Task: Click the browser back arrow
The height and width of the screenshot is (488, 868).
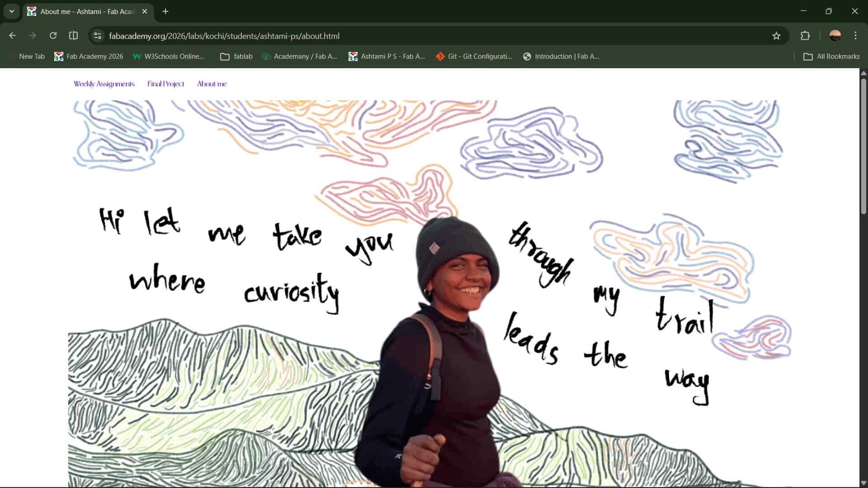Action: pyautogui.click(x=13, y=36)
